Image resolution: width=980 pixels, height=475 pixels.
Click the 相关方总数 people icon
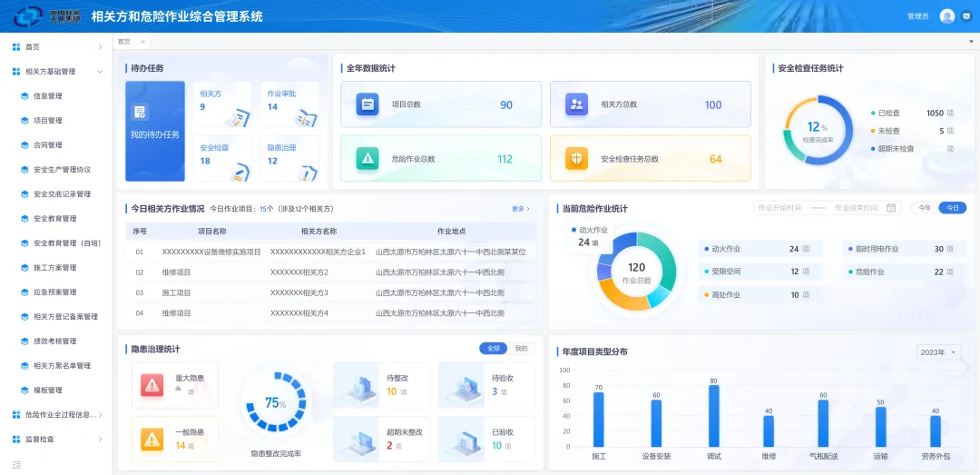pos(576,104)
